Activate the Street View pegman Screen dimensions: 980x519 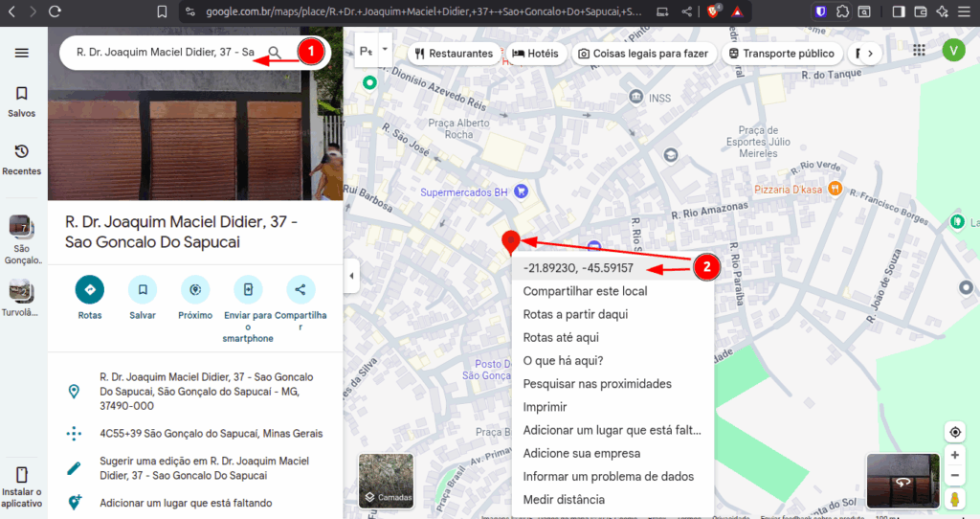pos(955,499)
